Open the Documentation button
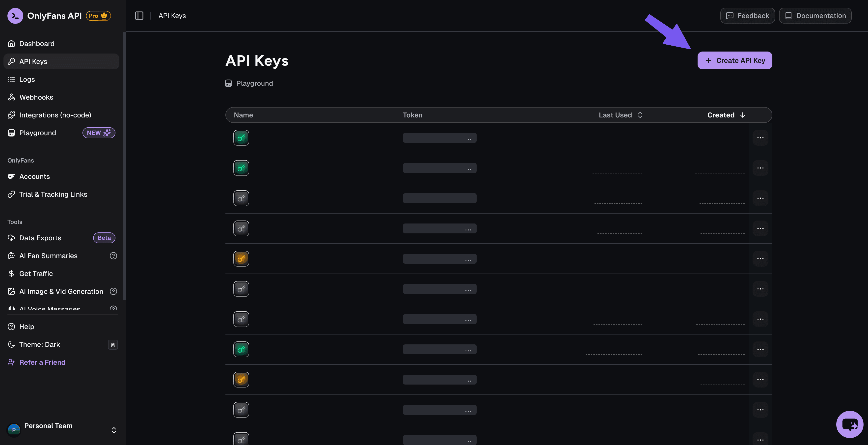This screenshot has width=868, height=445. point(815,16)
